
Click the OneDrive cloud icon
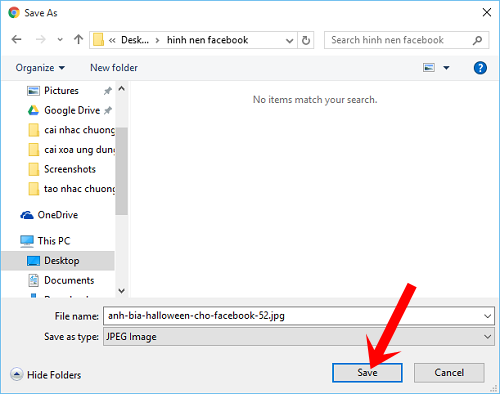(x=27, y=215)
